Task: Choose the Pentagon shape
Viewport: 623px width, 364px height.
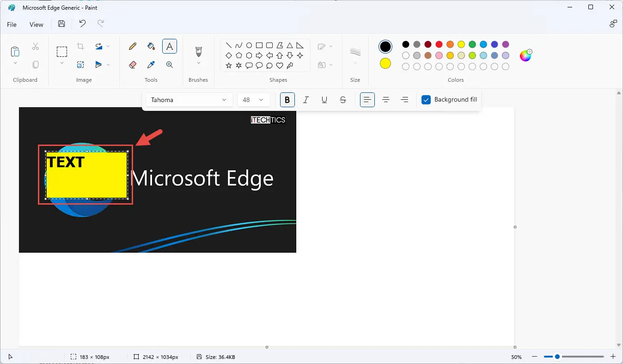Action: (239, 55)
